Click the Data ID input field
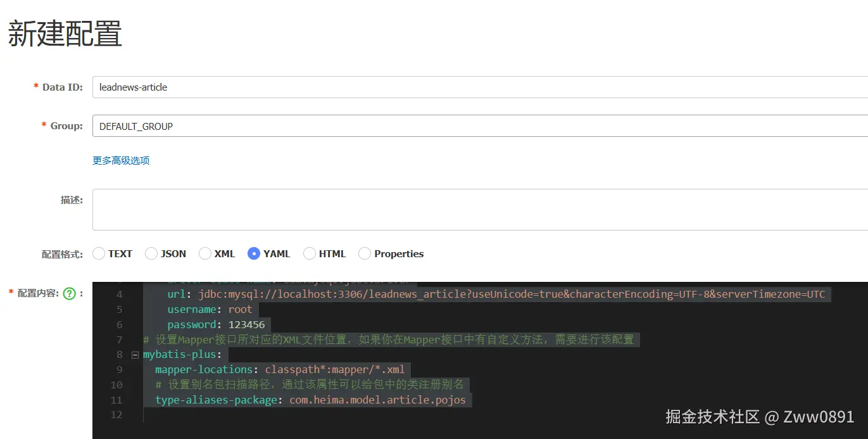This screenshot has width=868, height=439. pos(480,87)
